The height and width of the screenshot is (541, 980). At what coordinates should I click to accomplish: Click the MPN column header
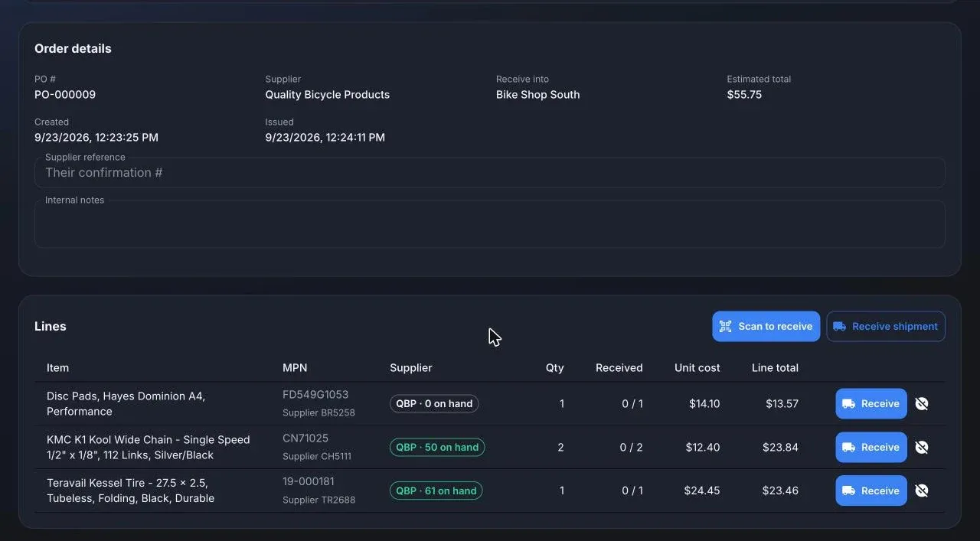click(x=295, y=367)
